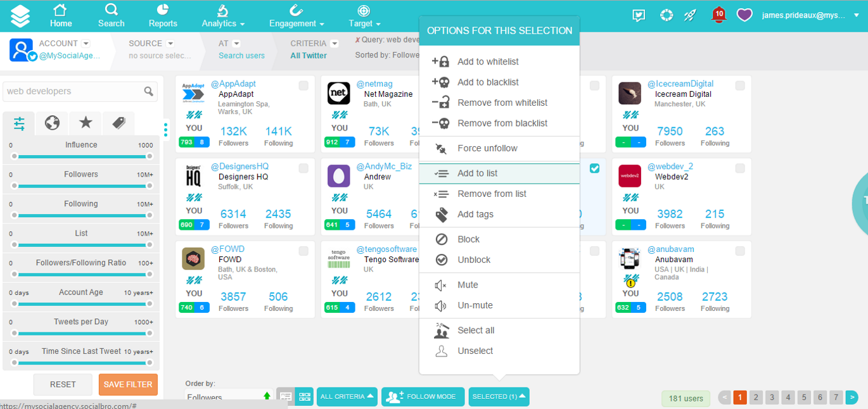Tick the Icecream Digital card checkbox
This screenshot has height=409, width=868.
coord(740,85)
